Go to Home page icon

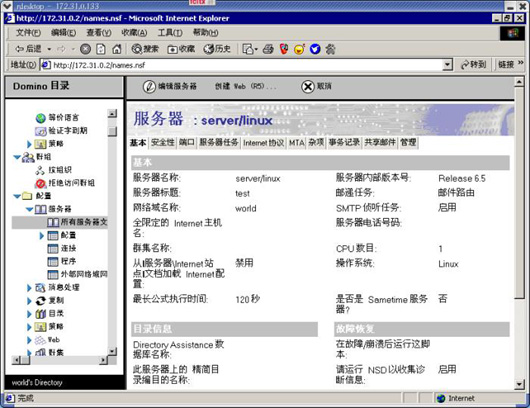tap(117, 49)
